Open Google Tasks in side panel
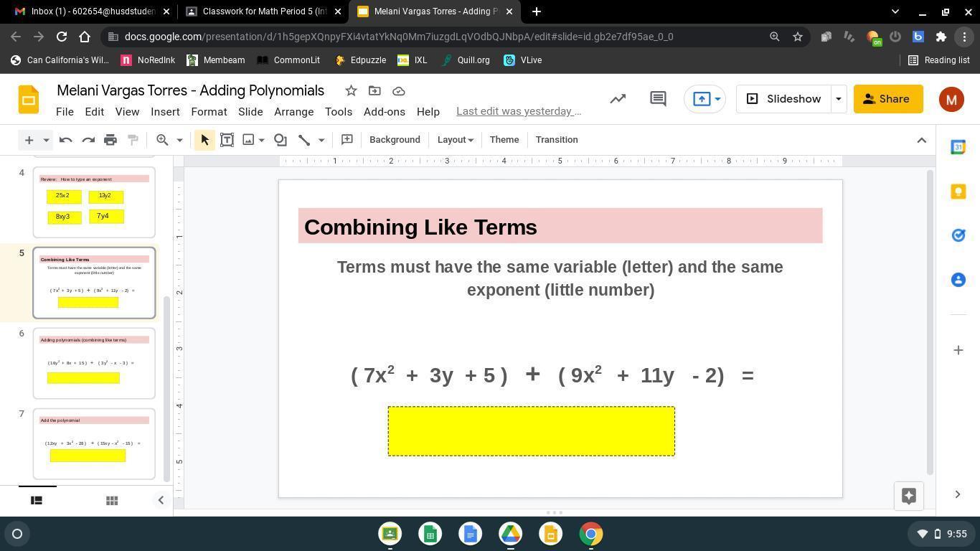The image size is (980, 551). tap(958, 235)
